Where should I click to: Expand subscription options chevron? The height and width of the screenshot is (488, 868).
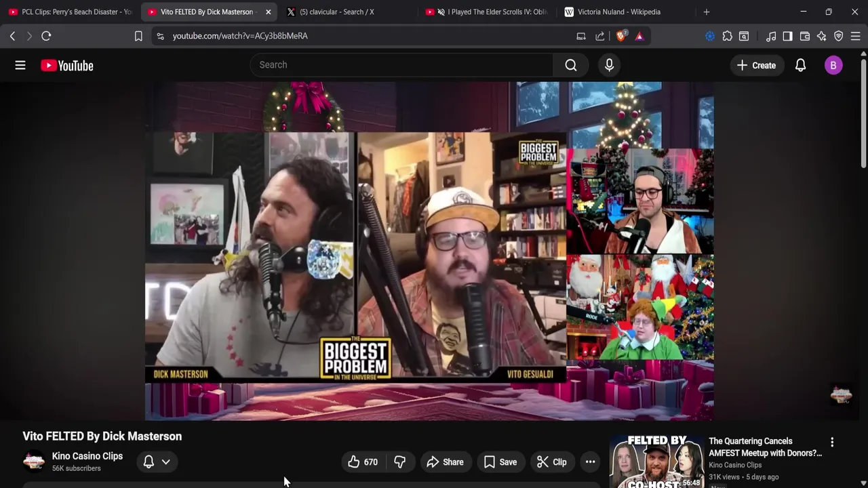click(x=165, y=462)
